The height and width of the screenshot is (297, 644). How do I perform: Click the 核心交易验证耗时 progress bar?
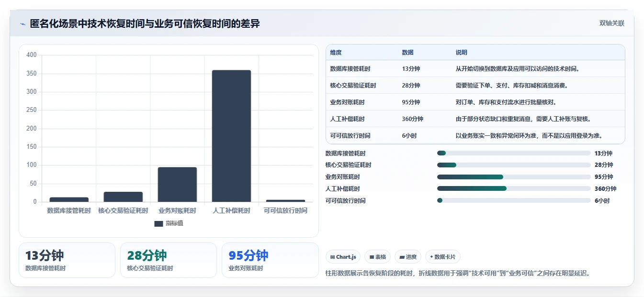point(514,165)
